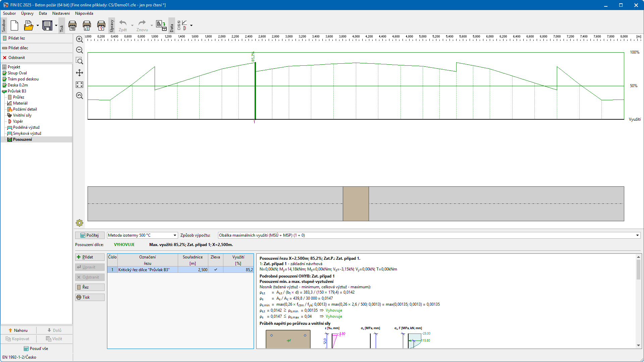Click the zoom out magnifier icon
Screen dimensions: 644x362
(x=79, y=50)
